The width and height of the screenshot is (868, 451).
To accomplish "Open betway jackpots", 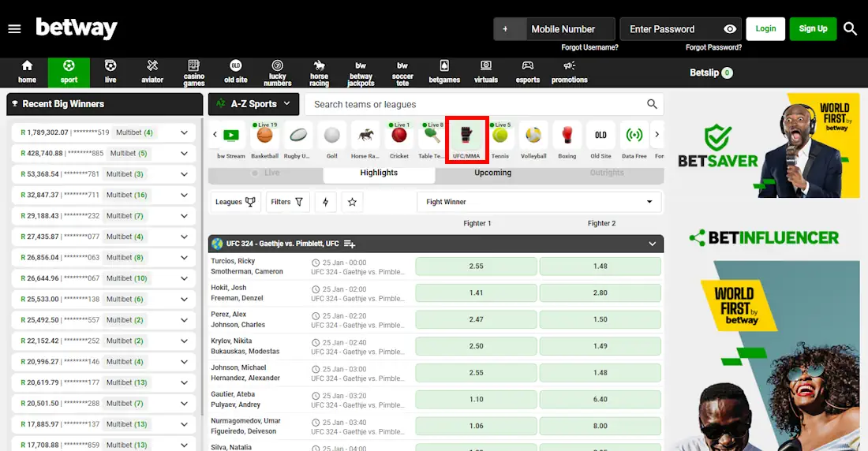I will [x=361, y=73].
